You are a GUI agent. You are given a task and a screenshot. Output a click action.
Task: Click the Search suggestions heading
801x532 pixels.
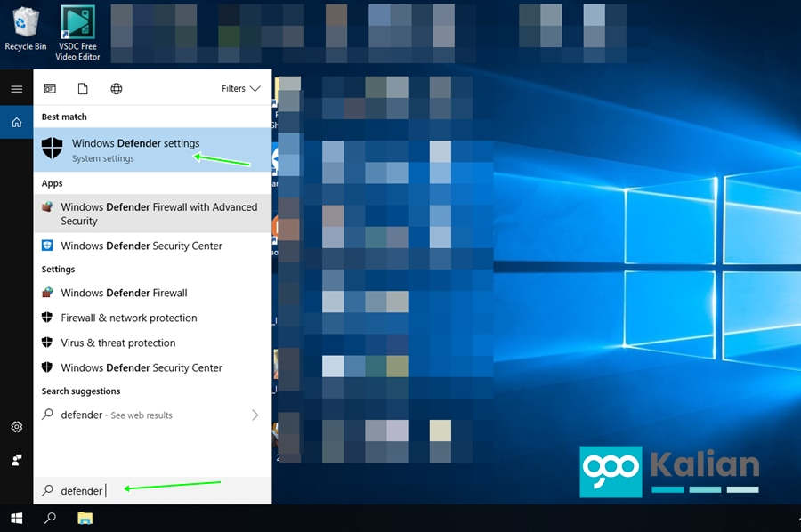[81, 391]
